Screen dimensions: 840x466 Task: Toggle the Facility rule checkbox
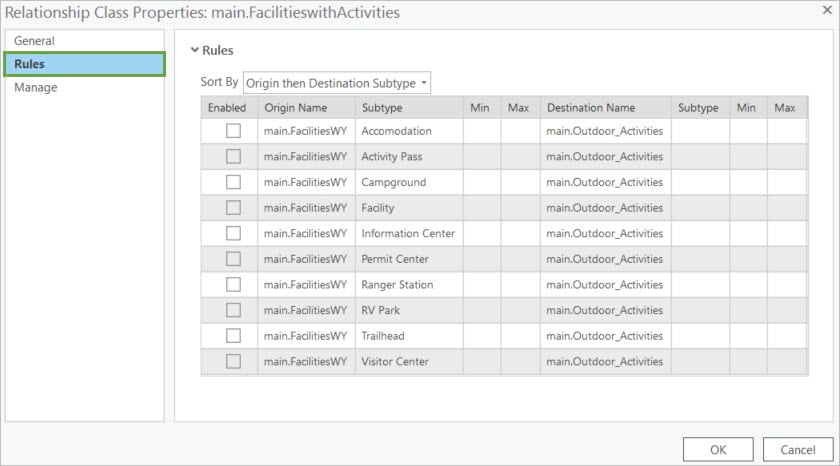(x=233, y=208)
